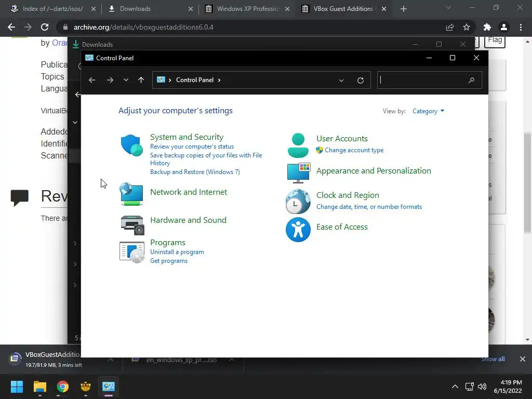The image size is (532, 399).
Task: Open the Appearance and Personalization monitor icon
Action: [299, 172]
